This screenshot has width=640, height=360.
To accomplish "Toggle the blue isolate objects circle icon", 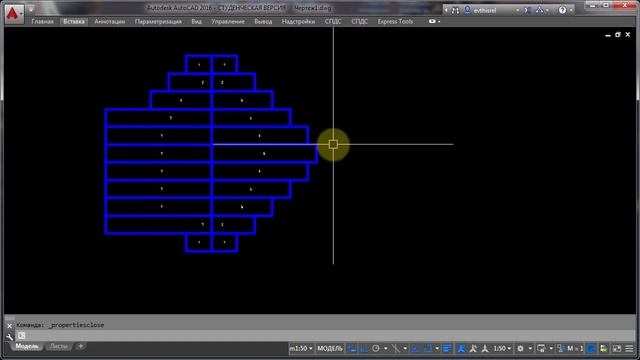I will tap(591, 348).
